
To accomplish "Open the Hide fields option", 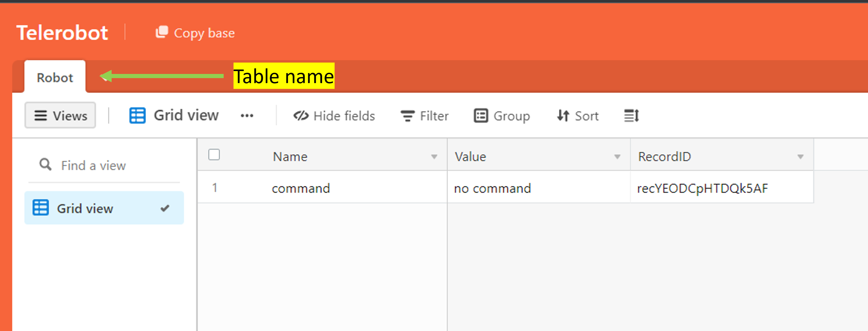I will [334, 116].
